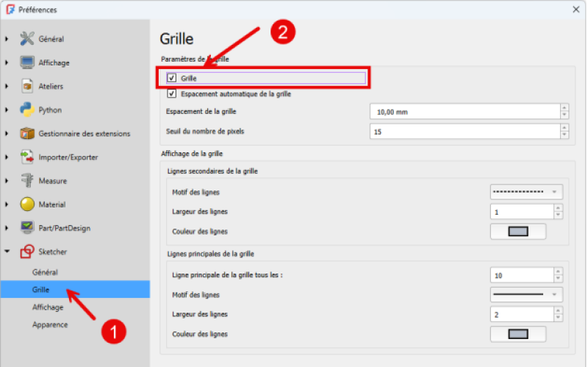
Task: Click the Général wrench icon in sidebar
Action: [x=27, y=39]
